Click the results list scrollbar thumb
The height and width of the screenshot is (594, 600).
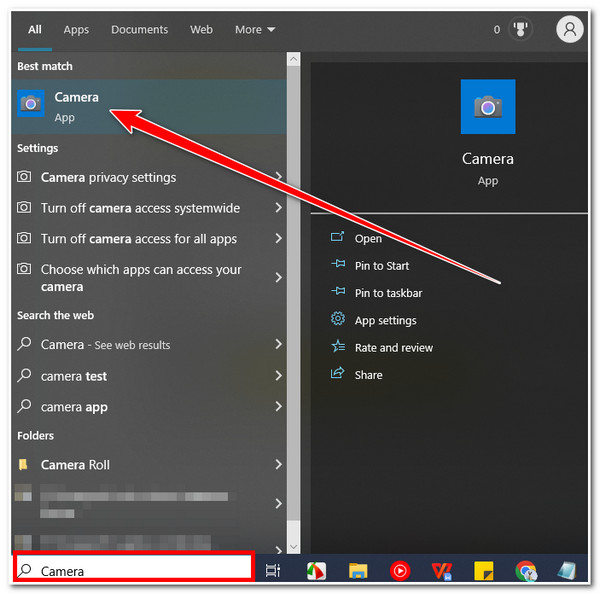pyautogui.click(x=293, y=293)
